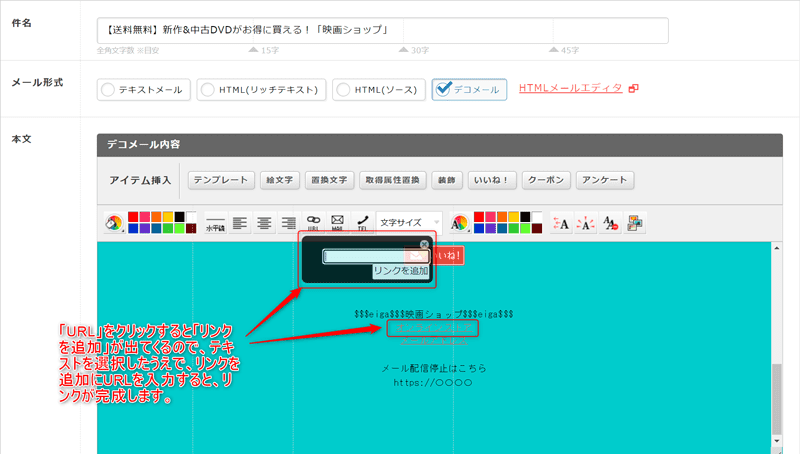Select the HTML(ソース) format option
The height and width of the screenshot is (454, 800).
tap(379, 90)
